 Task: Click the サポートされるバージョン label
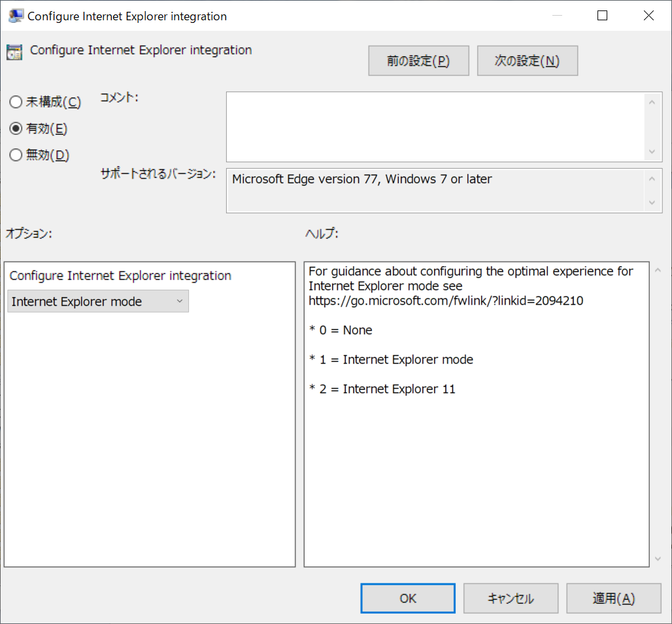coord(158,174)
